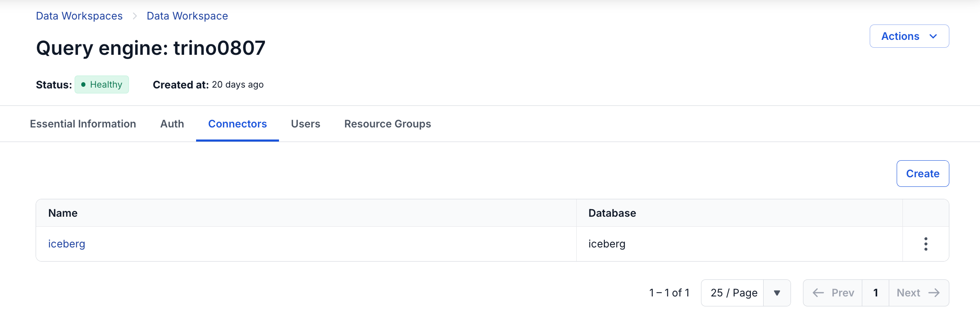Select the Connectors tab
This screenshot has width=980, height=323.
point(238,124)
